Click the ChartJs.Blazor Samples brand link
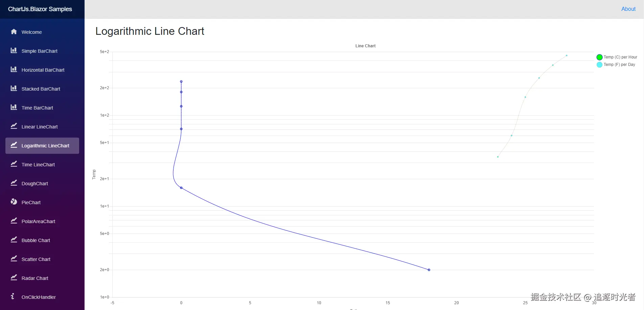644x310 pixels. pyautogui.click(x=40, y=9)
